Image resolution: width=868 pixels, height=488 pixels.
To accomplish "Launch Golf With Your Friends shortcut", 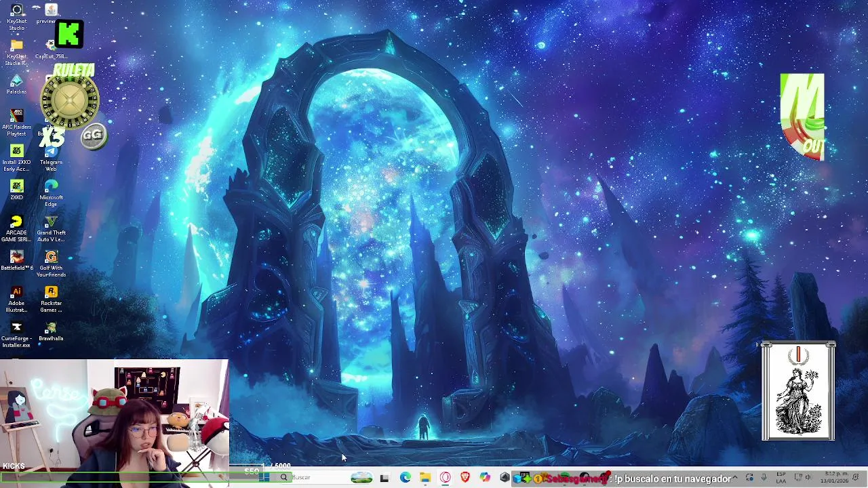I will [x=51, y=264].
